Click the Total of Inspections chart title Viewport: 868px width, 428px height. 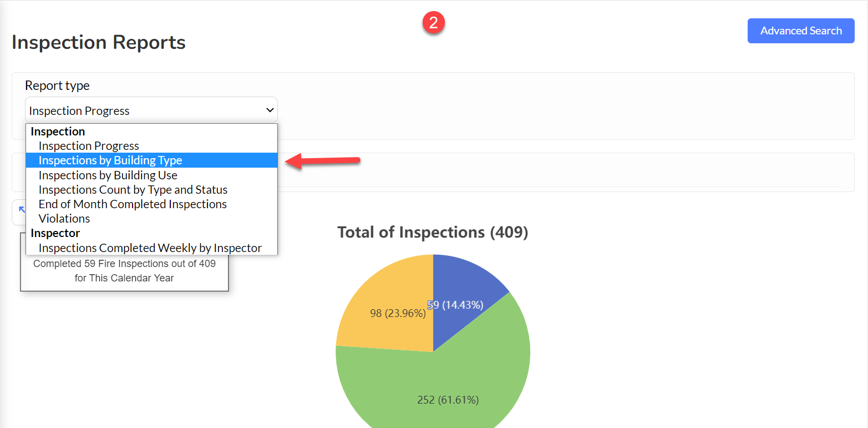coord(433,232)
